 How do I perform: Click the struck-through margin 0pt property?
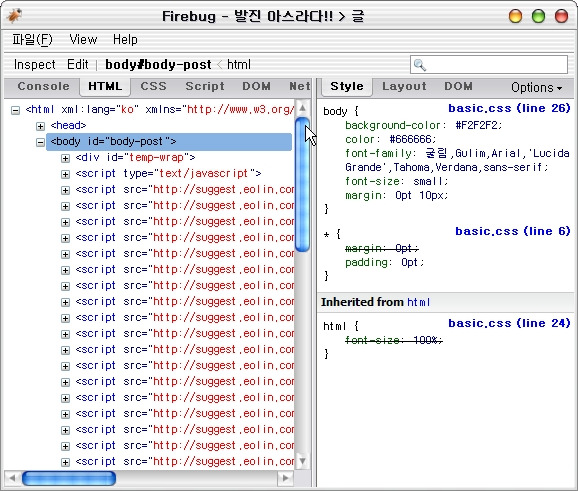pos(382,248)
